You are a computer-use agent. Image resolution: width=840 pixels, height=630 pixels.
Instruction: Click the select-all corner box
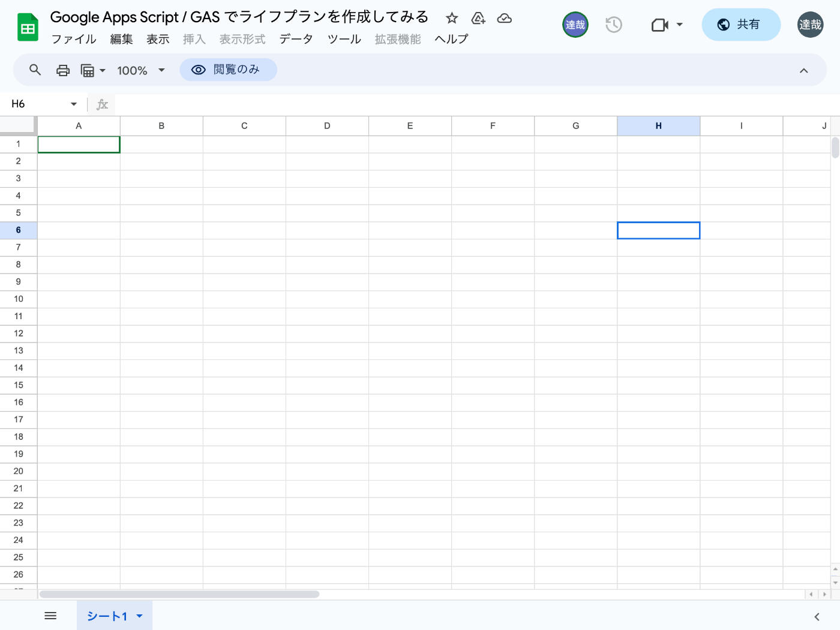click(x=18, y=125)
